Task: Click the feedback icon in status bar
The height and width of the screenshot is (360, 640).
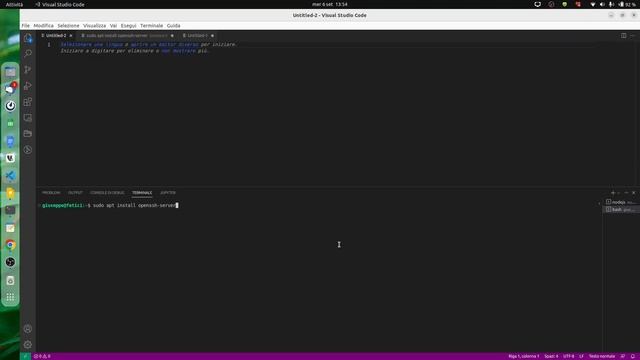Action: coord(623,356)
